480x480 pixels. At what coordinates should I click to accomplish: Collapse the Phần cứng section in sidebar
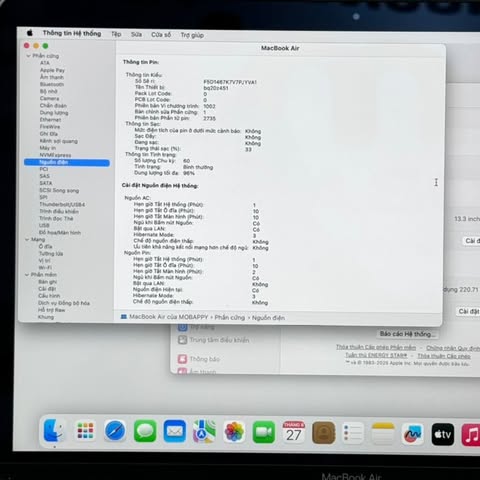pyautogui.click(x=28, y=56)
